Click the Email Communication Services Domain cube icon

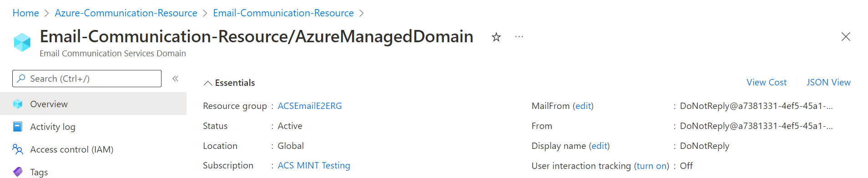pyautogui.click(x=22, y=42)
